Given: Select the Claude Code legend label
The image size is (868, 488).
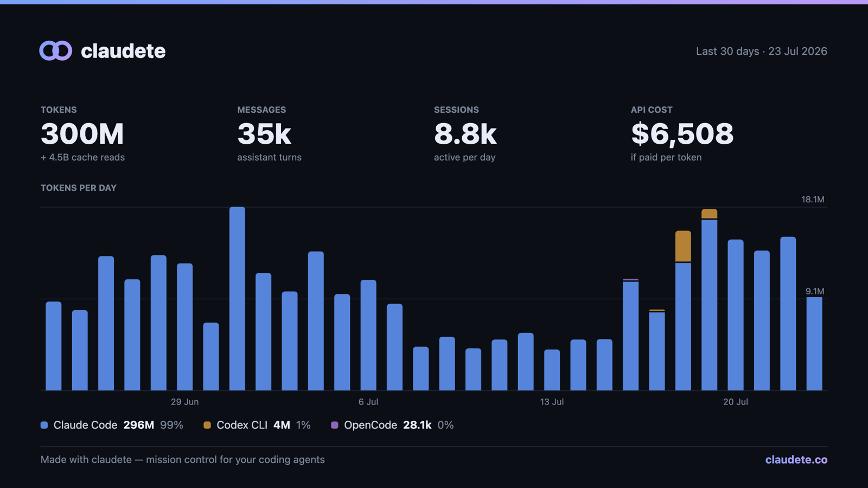Looking at the screenshot, I should click(85, 425).
